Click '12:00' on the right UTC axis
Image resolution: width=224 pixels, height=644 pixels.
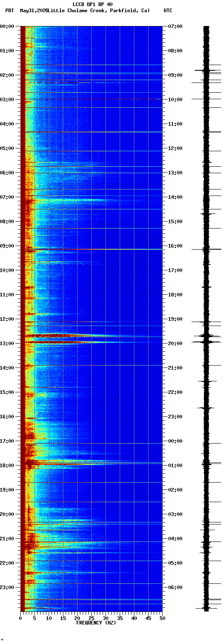175,148
